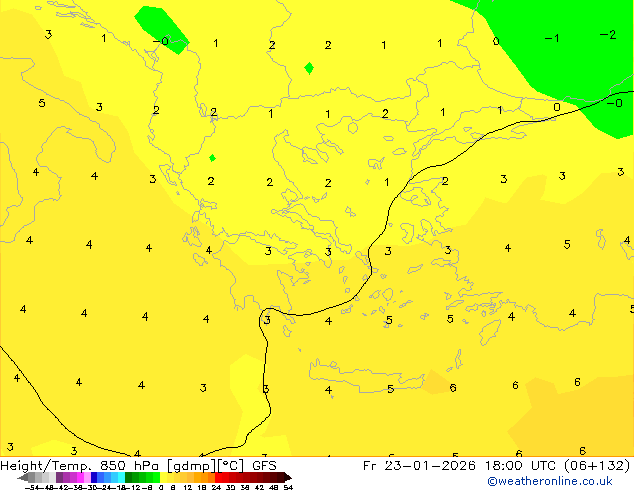Click the bright red swatch above label 24

click(218, 478)
